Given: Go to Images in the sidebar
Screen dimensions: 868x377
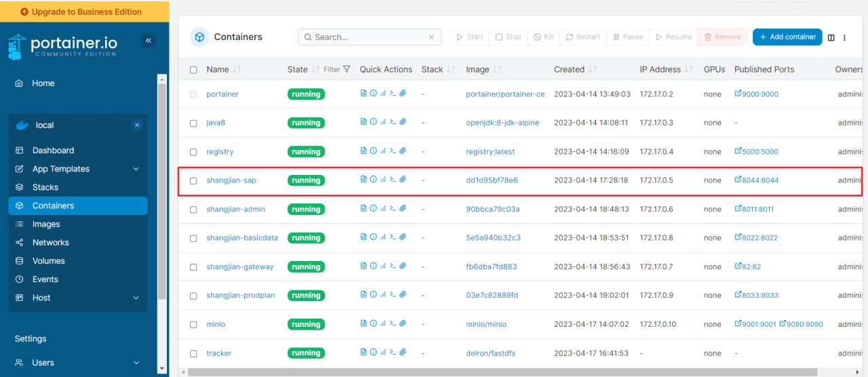Looking at the screenshot, I should coord(46,224).
